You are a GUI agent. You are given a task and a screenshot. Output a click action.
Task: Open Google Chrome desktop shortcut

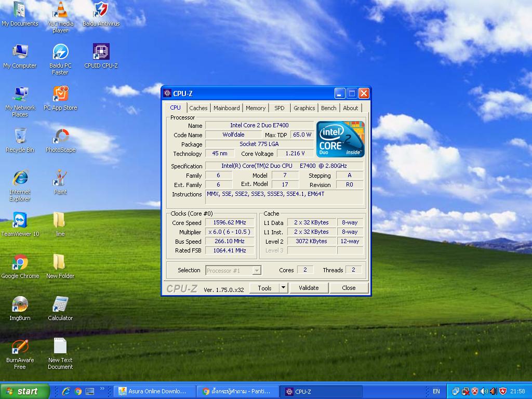20,267
